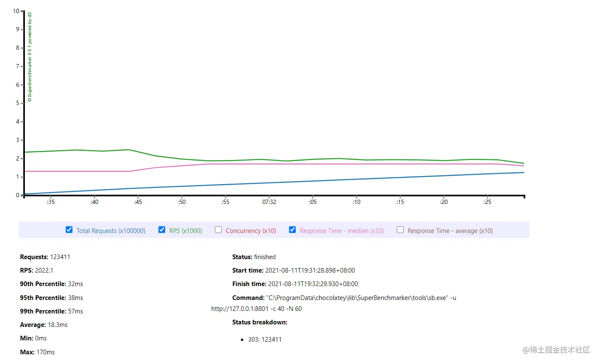Click the Superbenchmarker 4.5.1 powered by d3 credit

tap(29, 57)
